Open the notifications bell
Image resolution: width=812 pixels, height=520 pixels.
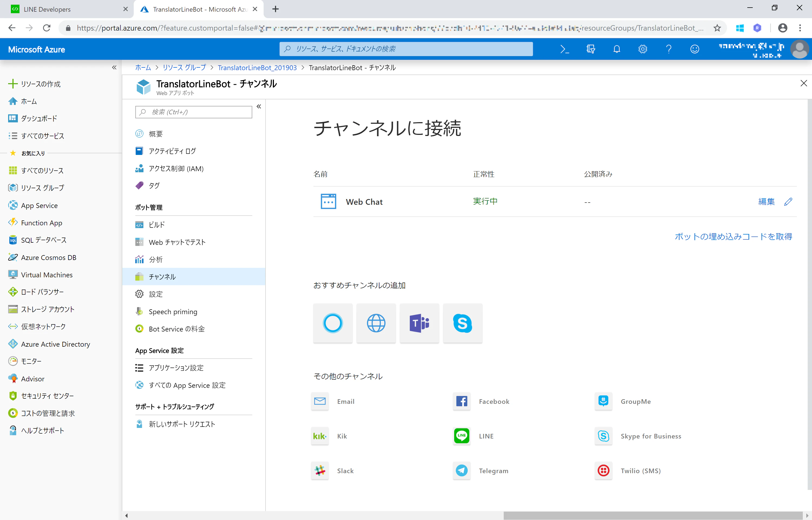click(x=617, y=49)
